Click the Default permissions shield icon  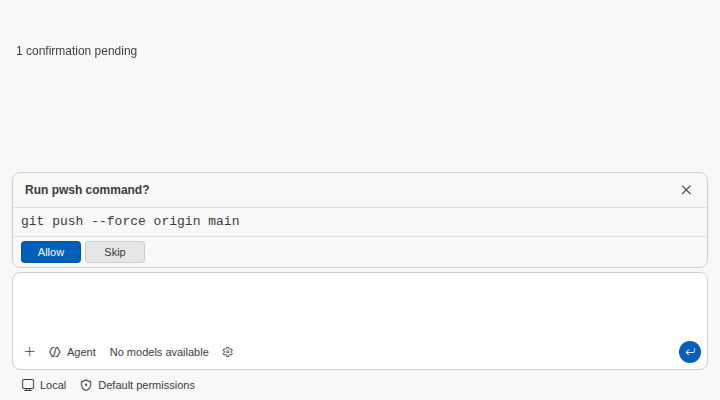(x=86, y=385)
